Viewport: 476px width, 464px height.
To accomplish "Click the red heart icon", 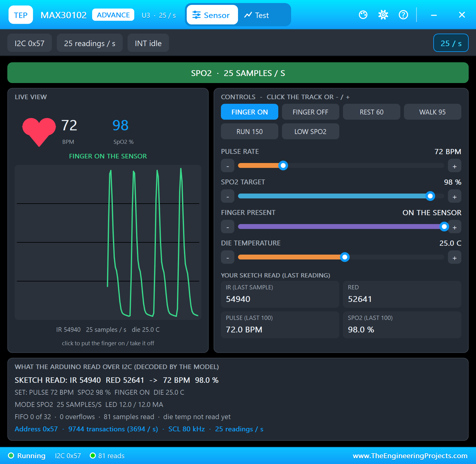I will [39, 132].
